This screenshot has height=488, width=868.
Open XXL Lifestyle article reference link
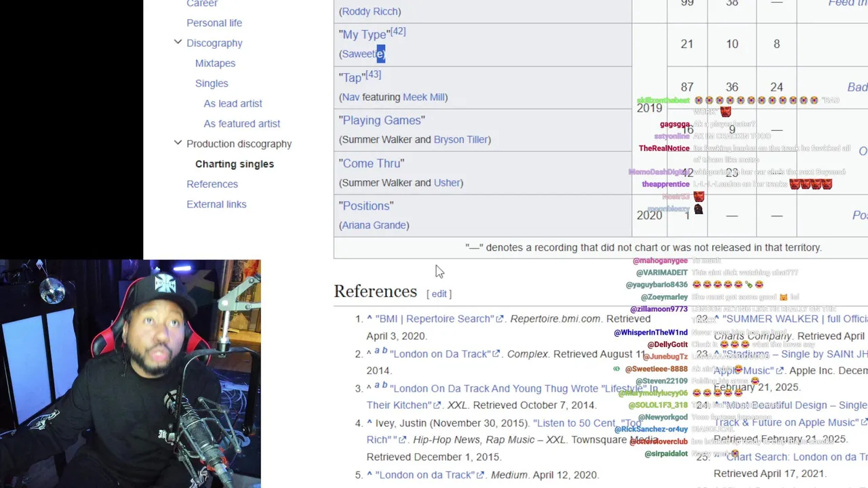coord(512,396)
